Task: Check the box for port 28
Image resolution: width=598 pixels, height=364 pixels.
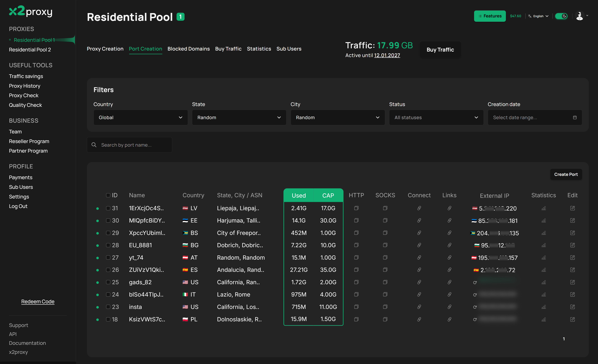Action: pos(108,245)
